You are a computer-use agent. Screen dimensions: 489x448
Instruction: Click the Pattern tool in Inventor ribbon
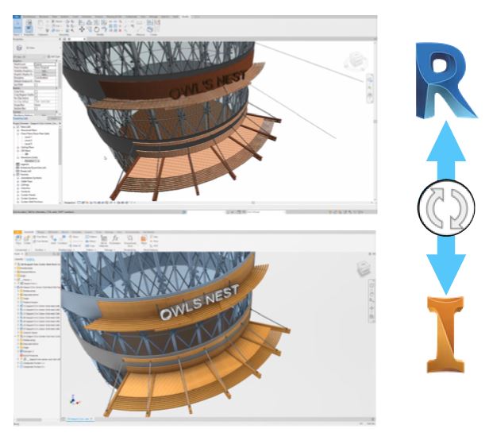pyautogui.click(x=91, y=237)
